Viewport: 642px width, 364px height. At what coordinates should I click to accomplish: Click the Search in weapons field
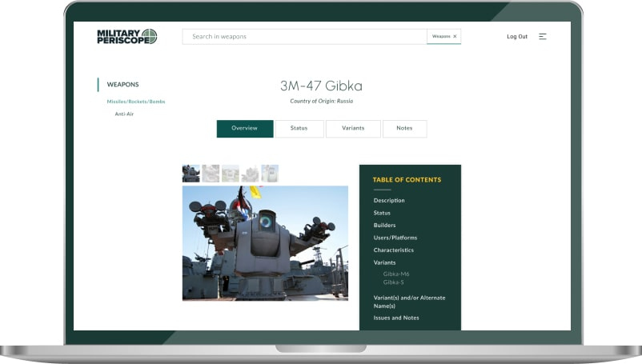pos(304,36)
